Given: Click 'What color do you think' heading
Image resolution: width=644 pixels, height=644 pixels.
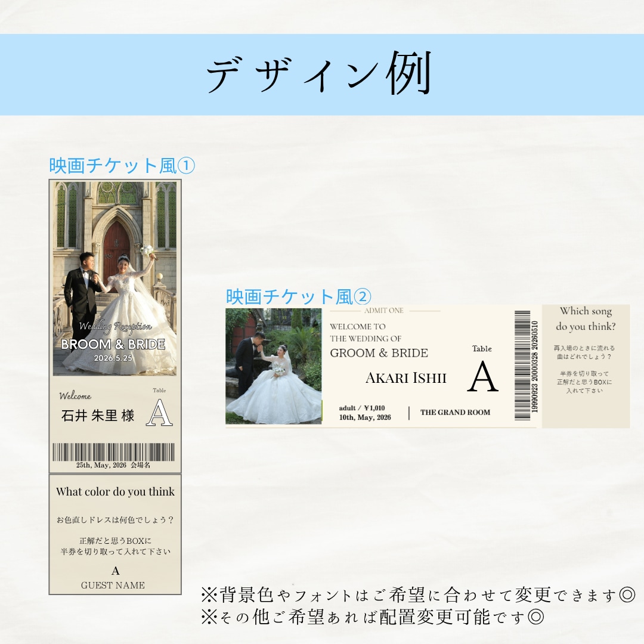Looking at the screenshot, I should coord(116,491).
